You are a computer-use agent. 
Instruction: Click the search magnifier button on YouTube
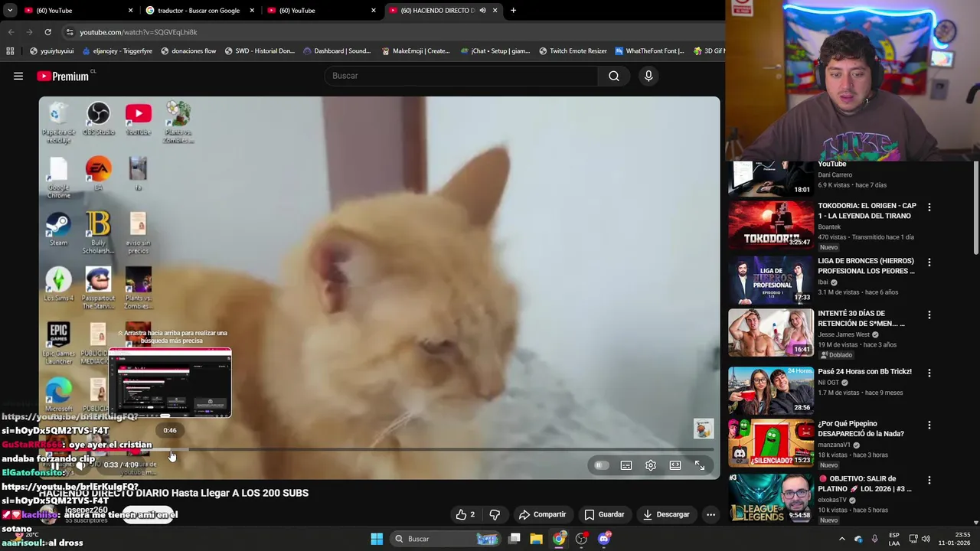coord(614,76)
